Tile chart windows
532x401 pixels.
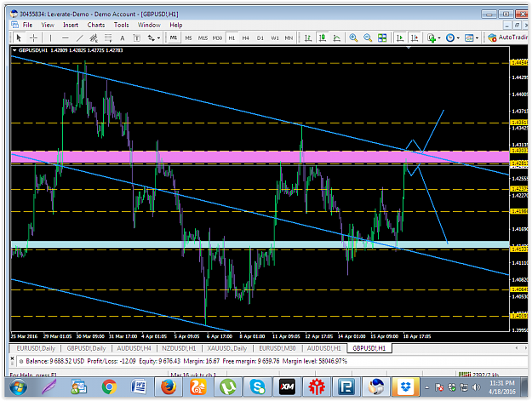pyautogui.click(x=382, y=38)
